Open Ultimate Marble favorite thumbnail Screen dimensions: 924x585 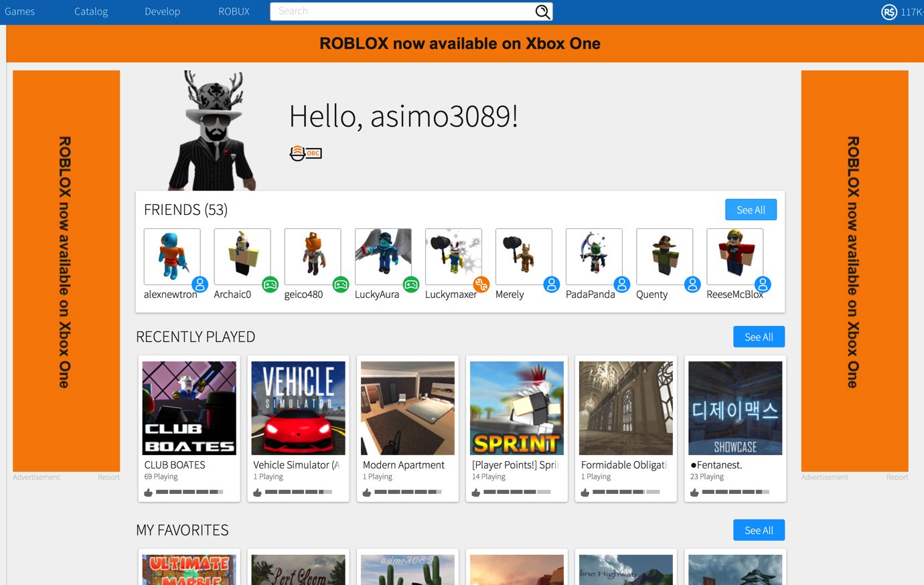pos(189,570)
